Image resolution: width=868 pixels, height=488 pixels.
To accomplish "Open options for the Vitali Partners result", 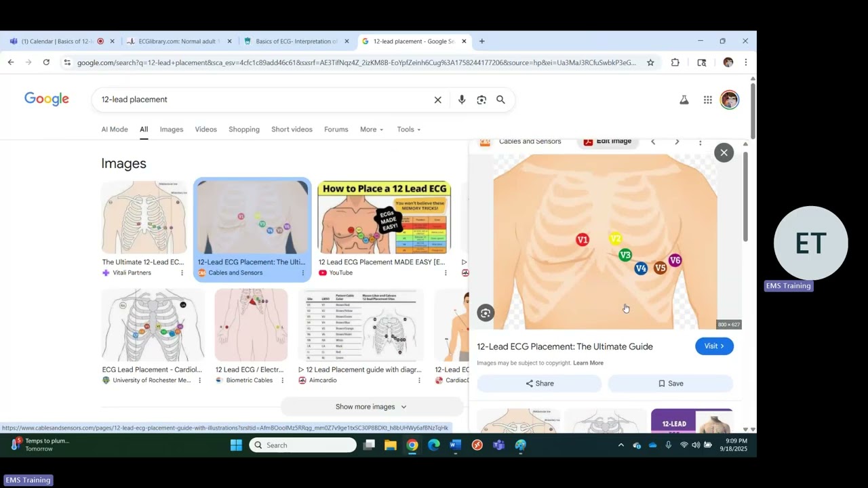I will [182, 273].
